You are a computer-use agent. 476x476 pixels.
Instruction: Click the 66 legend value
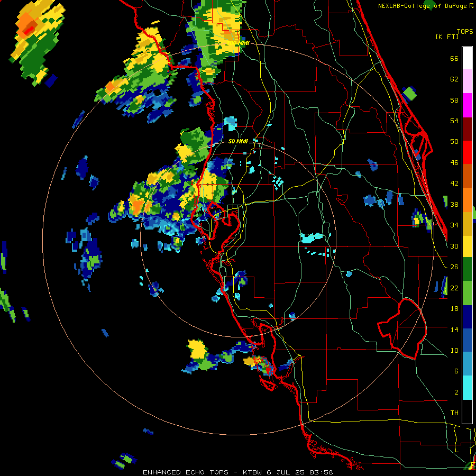coord(454,59)
